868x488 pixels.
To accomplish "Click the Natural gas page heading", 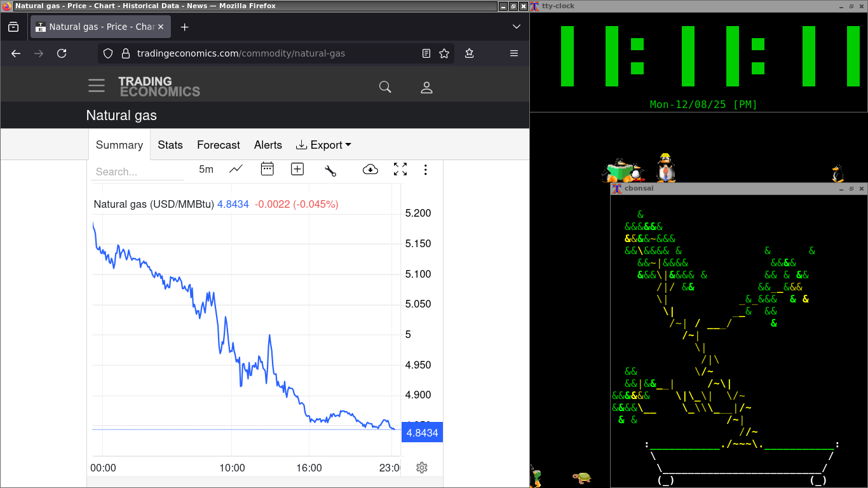I will coord(121,116).
